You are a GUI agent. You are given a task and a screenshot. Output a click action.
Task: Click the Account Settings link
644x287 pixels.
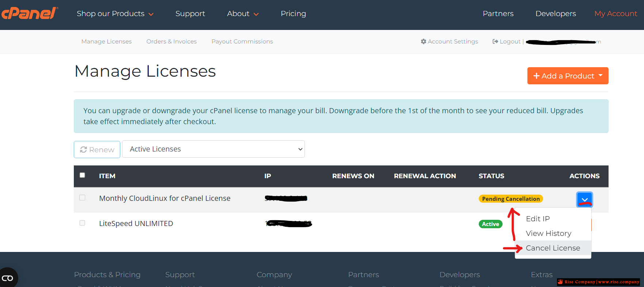click(449, 41)
